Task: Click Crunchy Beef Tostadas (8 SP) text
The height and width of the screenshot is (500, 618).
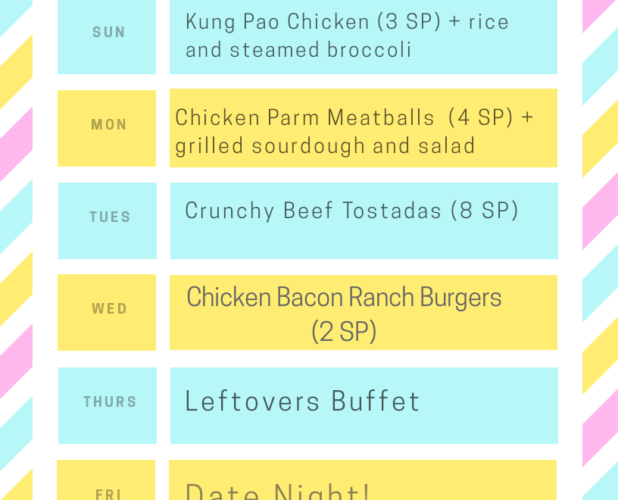Action: [x=352, y=210]
